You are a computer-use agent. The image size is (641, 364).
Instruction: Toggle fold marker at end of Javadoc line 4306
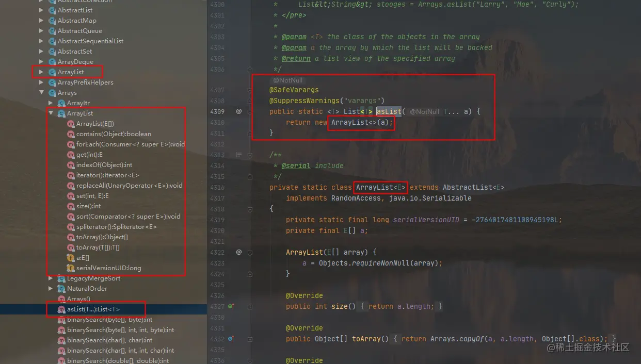click(250, 69)
